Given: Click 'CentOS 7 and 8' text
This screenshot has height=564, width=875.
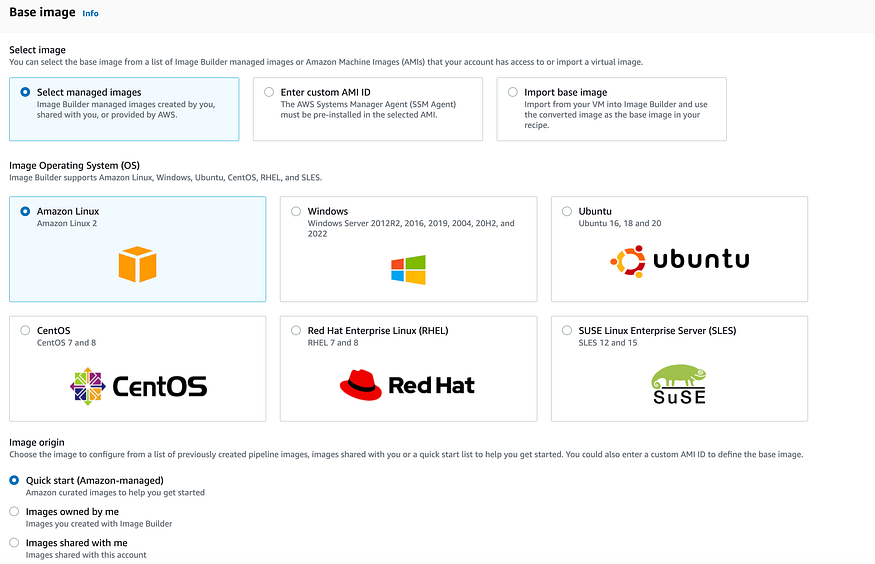Looking at the screenshot, I should pyautogui.click(x=66, y=343).
